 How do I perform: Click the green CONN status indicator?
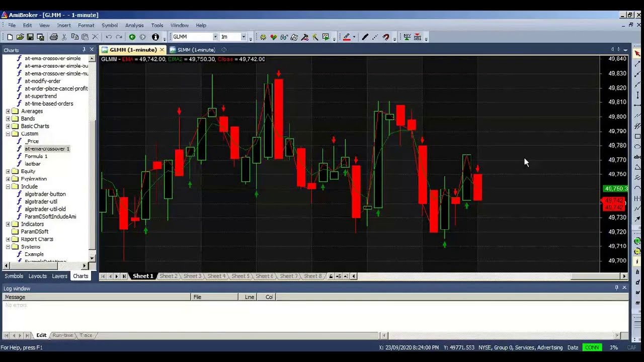(592, 347)
